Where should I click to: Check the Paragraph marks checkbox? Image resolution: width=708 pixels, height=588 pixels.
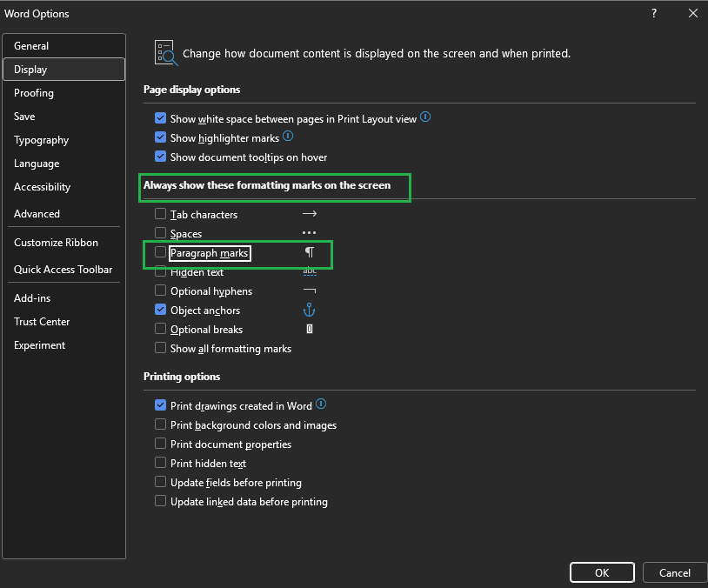coord(160,252)
